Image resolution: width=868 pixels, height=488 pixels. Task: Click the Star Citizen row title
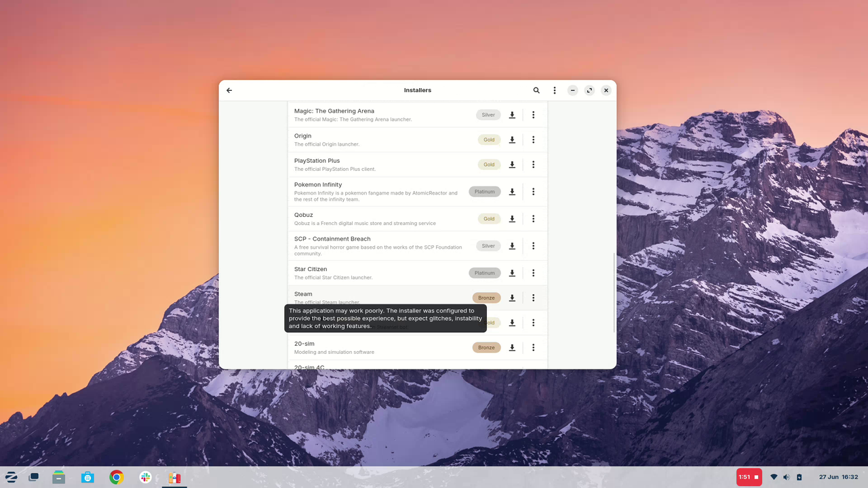click(311, 269)
